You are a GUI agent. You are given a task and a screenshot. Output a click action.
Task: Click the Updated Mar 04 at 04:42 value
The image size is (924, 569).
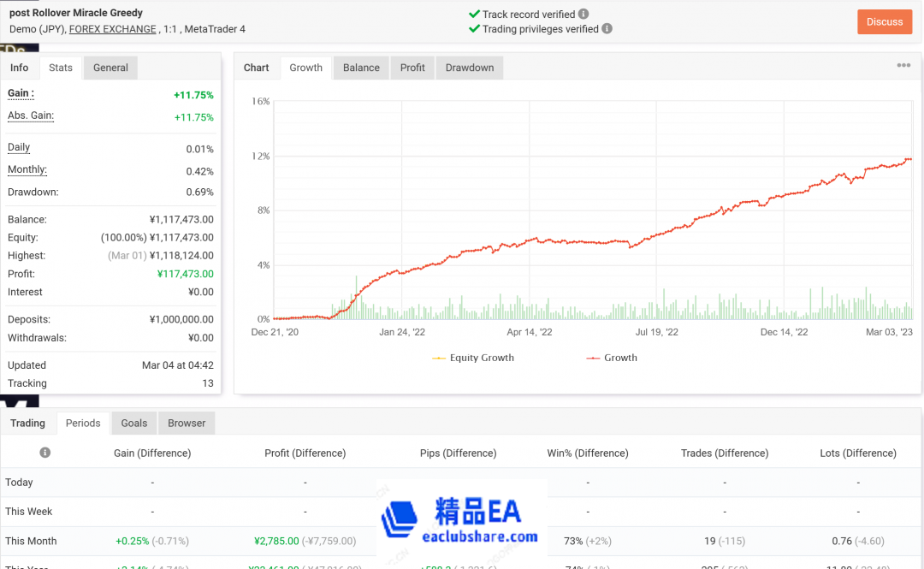pos(177,365)
